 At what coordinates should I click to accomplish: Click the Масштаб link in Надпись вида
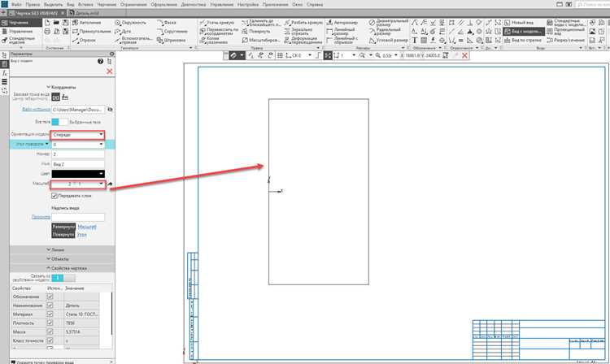tap(87, 227)
